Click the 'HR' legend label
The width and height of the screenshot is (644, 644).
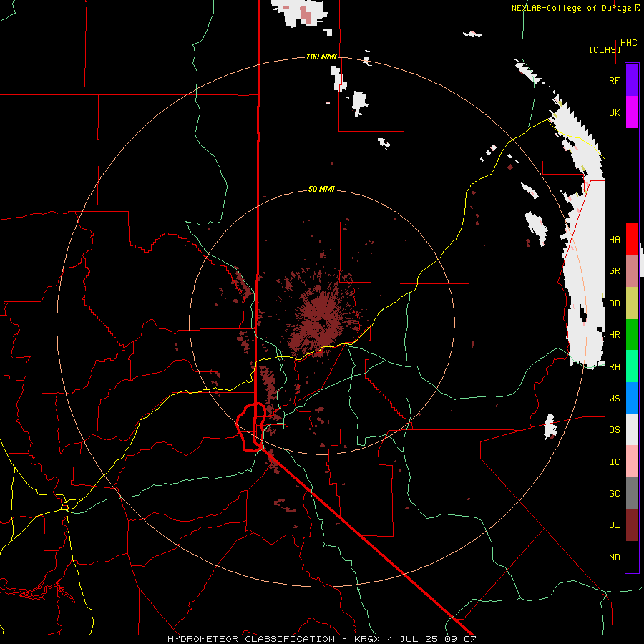(x=614, y=335)
